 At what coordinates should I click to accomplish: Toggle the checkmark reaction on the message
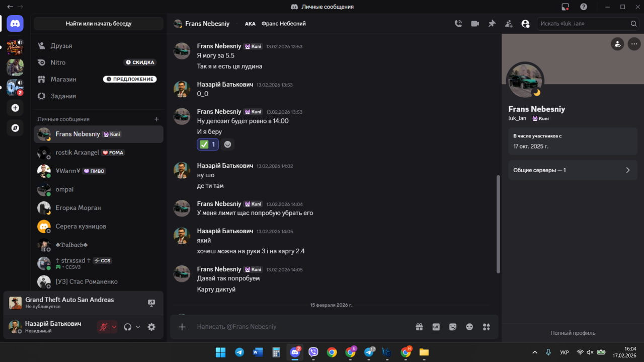pyautogui.click(x=208, y=144)
